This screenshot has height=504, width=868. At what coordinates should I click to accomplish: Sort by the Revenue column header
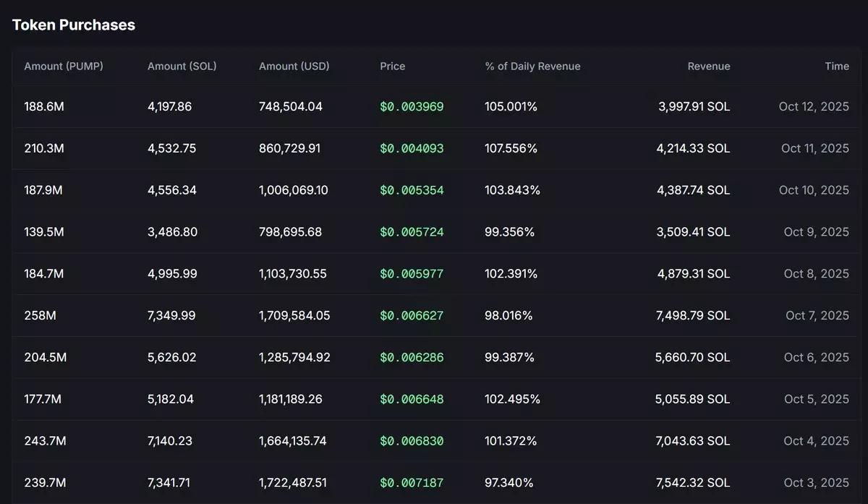[x=708, y=67]
